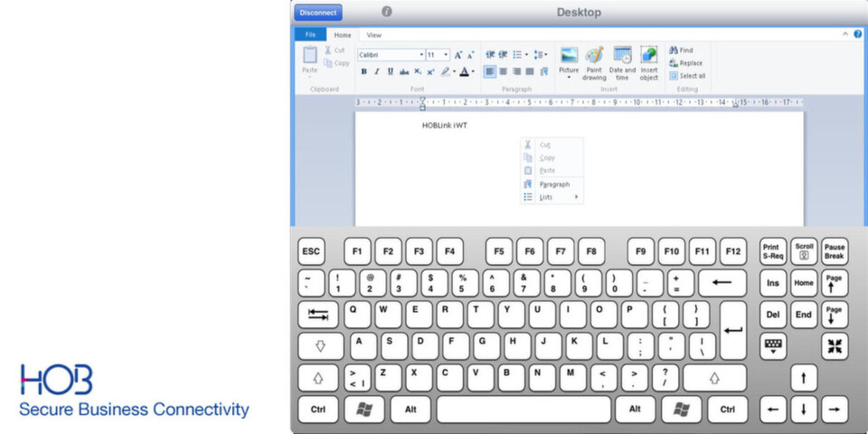
Task: Choose Paragraph from the context menu
Action: coord(552,184)
